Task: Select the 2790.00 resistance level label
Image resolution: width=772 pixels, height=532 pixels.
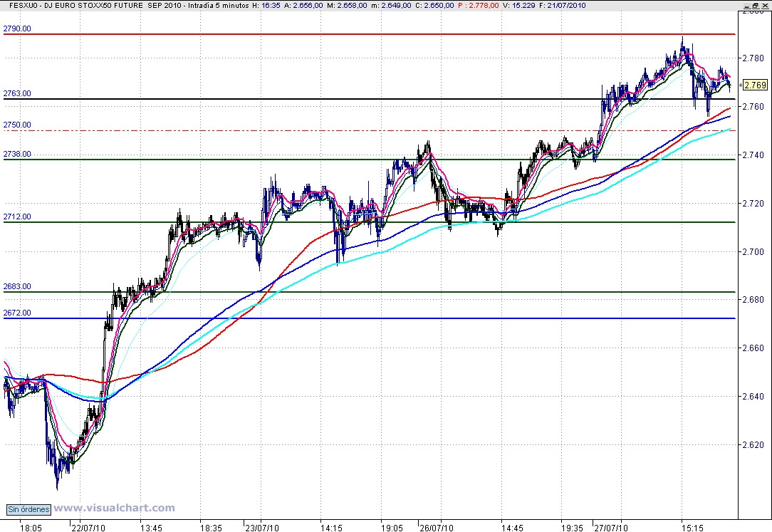Action: (17, 28)
